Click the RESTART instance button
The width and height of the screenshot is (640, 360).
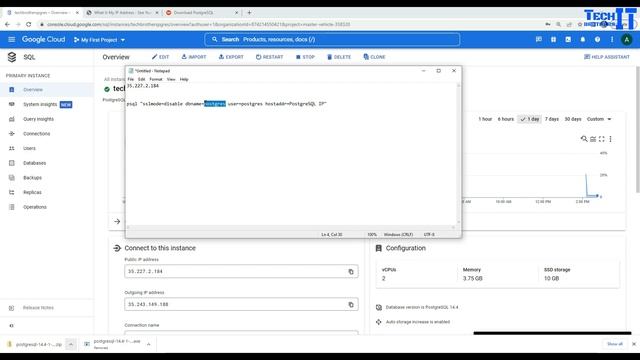269,57
